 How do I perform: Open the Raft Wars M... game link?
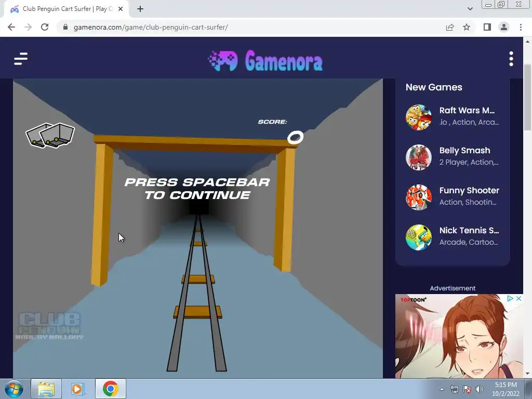click(467, 110)
